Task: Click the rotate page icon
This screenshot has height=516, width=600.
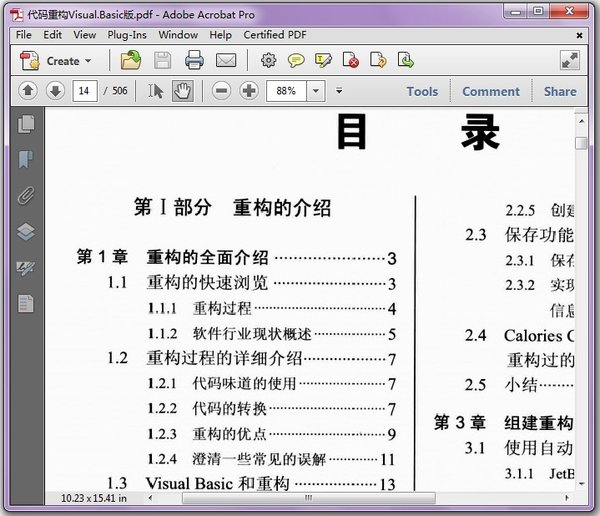Action: [378, 60]
